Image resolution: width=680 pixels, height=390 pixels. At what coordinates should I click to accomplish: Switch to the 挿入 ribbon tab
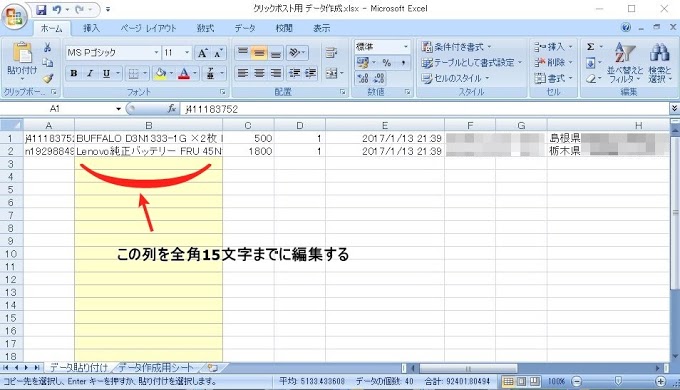click(x=92, y=28)
